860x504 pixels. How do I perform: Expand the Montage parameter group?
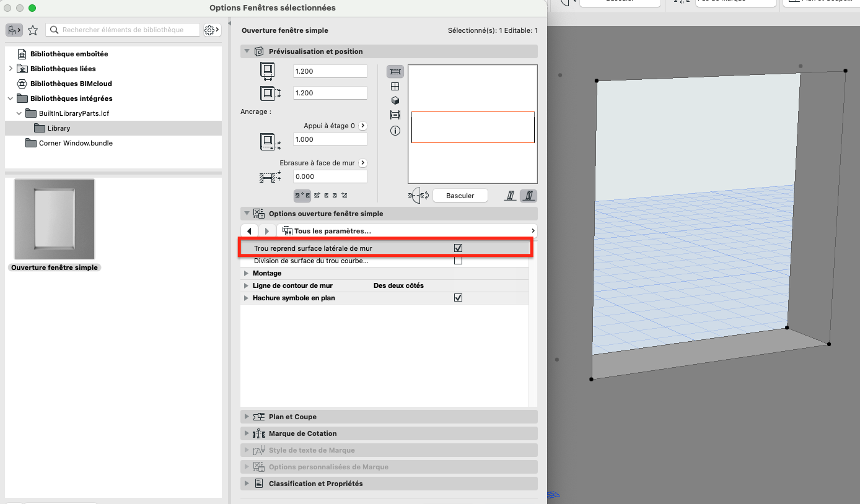point(247,273)
